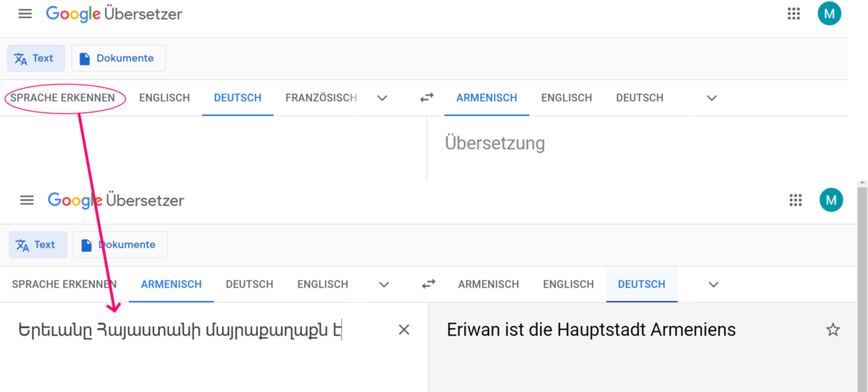Open account avatar M in lower window
868x392 pixels.
pyautogui.click(x=831, y=200)
